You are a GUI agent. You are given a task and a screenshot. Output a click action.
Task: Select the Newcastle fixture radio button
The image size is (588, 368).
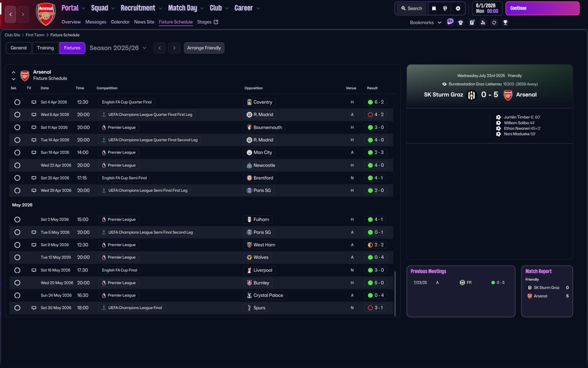[17, 165]
